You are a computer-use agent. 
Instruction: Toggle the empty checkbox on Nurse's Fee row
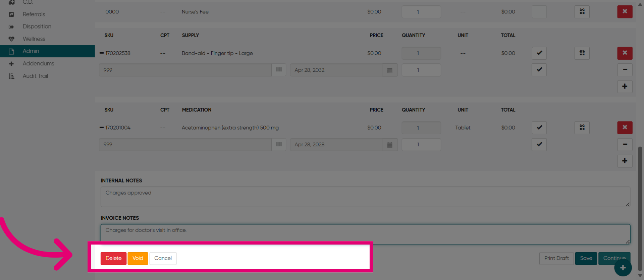[x=539, y=12]
